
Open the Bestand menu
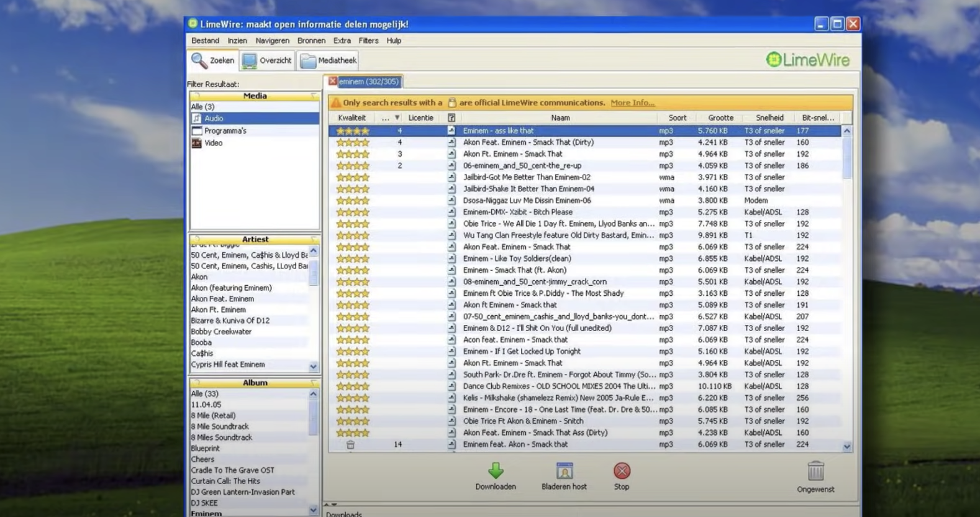pos(205,40)
